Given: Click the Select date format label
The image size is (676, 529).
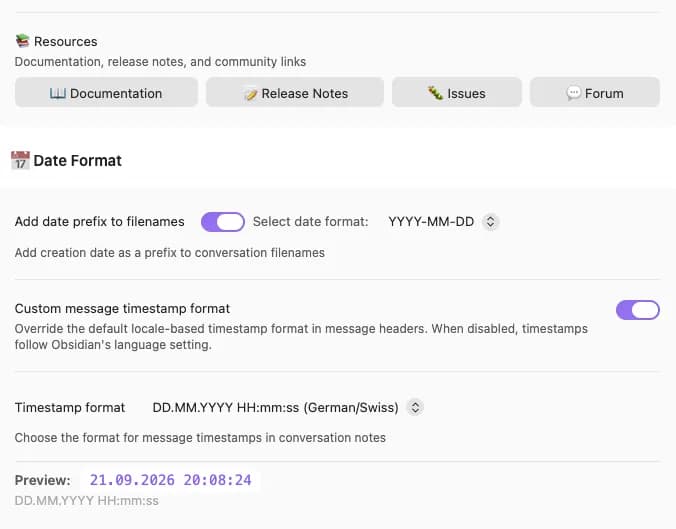Looking at the screenshot, I should pos(310,222).
